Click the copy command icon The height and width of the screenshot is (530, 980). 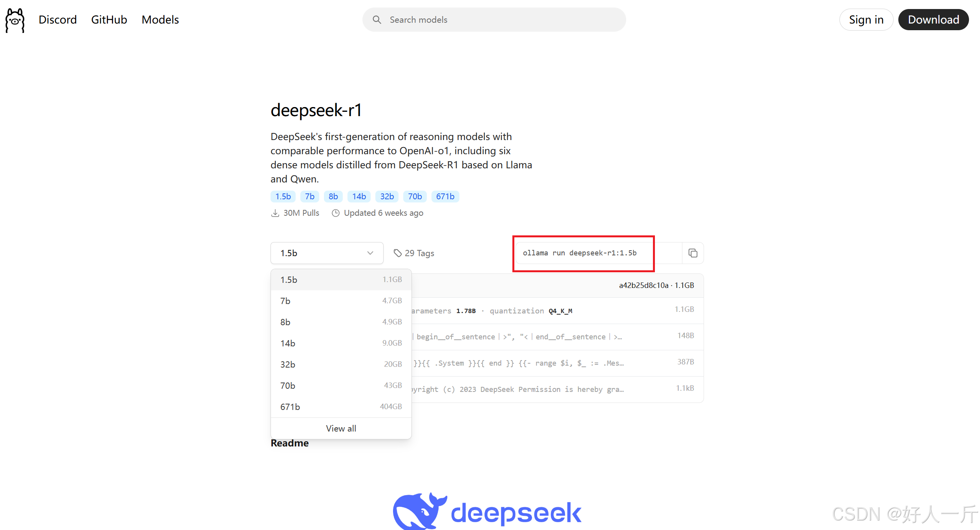pos(693,253)
